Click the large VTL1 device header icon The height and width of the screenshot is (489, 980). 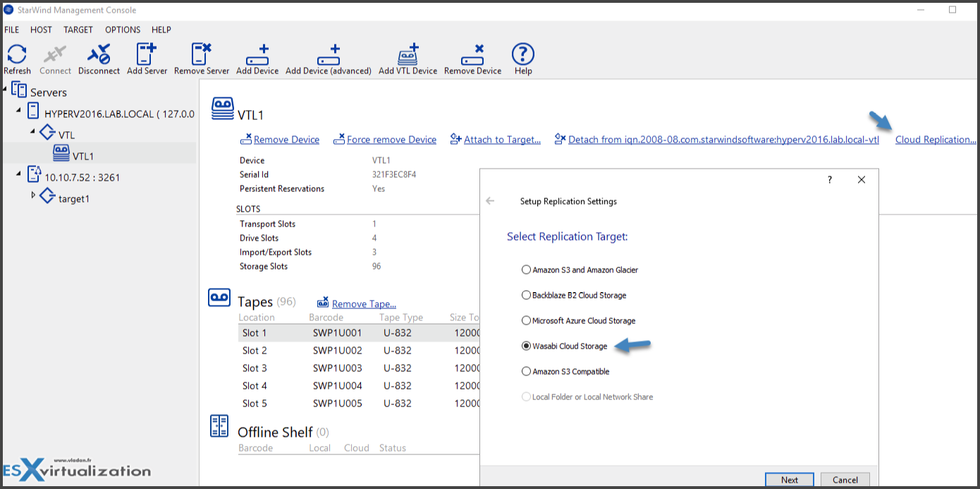[x=223, y=110]
